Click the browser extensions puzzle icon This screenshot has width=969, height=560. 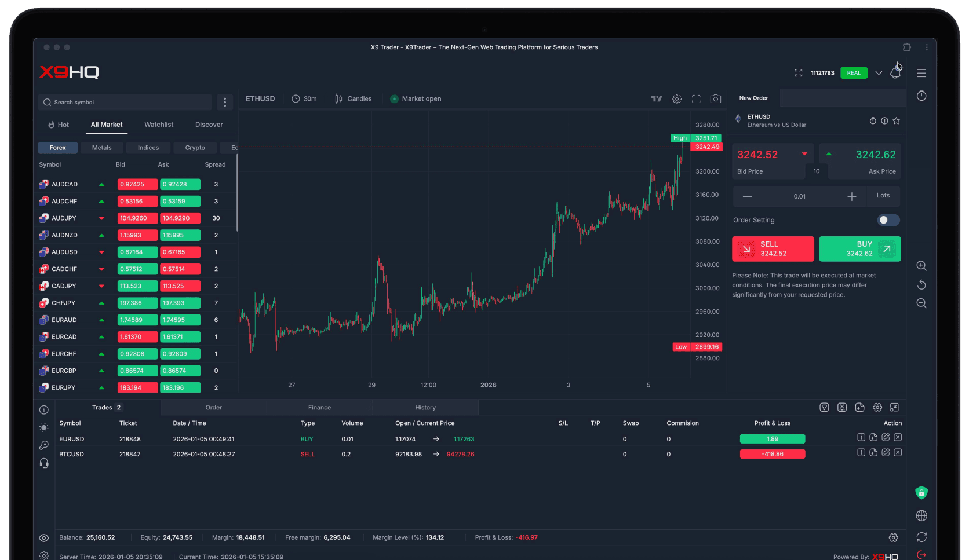[x=906, y=47]
